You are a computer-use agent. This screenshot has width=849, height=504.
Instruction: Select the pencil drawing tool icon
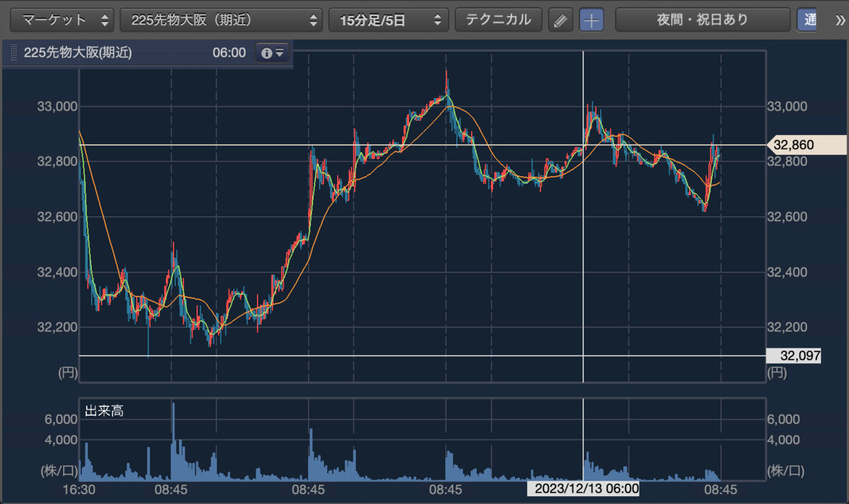[560, 20]
